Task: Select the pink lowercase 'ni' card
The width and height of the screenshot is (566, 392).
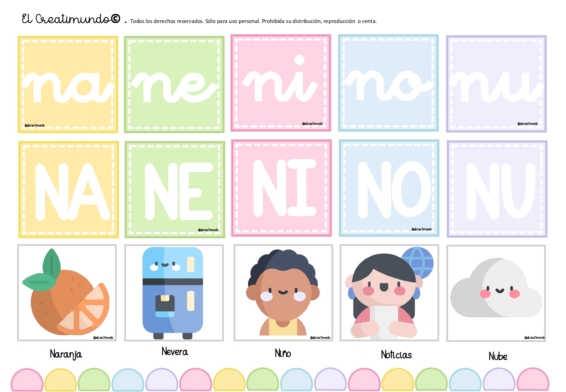Action: 281,83
